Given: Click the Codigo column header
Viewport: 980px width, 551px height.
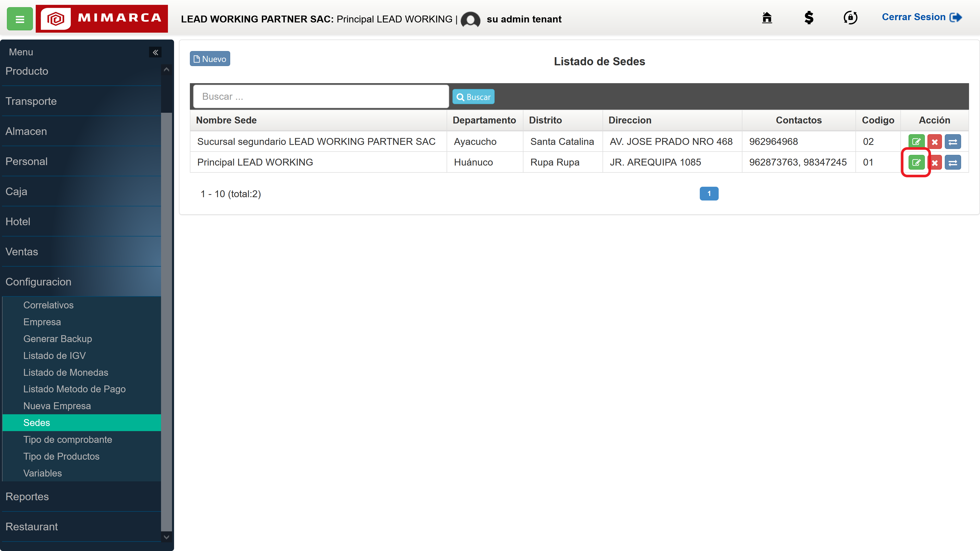Looking at the screenshot, I should click(878, 120).
